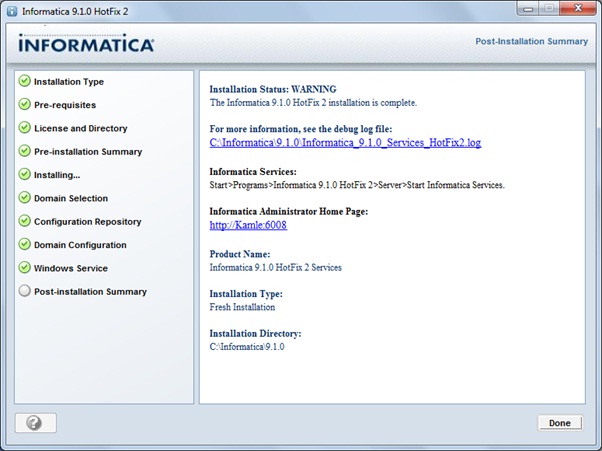This screenshot has height=451, width=602.
Task: Click the green check beside Installation Type
Action: (25, 81)
